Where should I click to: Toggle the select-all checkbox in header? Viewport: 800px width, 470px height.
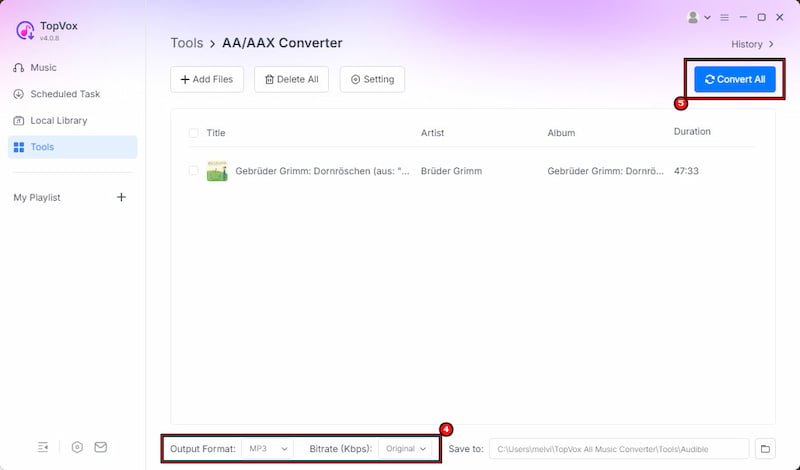[193, 133]
